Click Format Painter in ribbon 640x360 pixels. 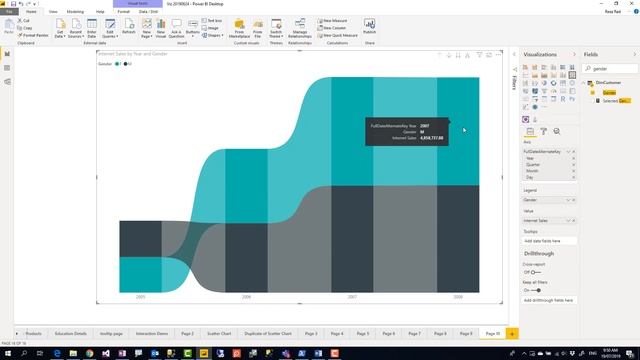pyautogui.click(x=33, y=36)
